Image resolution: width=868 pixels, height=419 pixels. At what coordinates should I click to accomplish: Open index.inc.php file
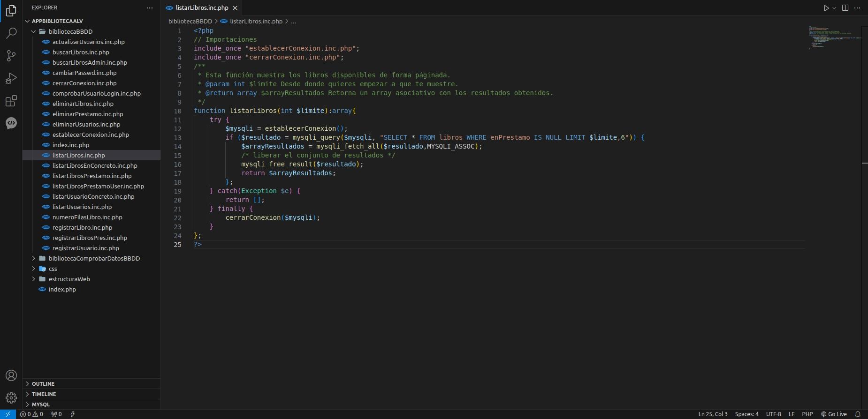(91, 145)
